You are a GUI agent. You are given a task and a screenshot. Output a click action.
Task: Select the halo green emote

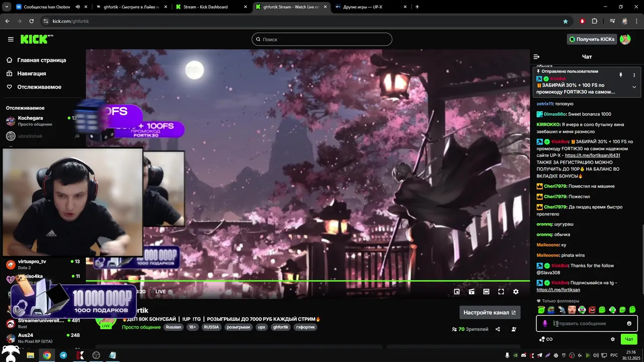click(x=541, y=310)
